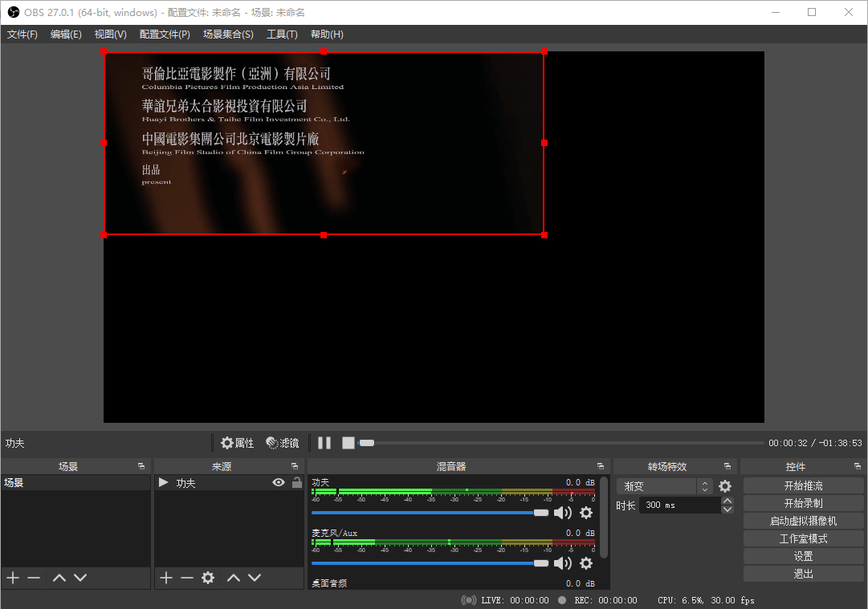Image resolution: width=868 pixels, height=609 pixels.
Task: Move scene up in the list
Action: click(59, 578)
